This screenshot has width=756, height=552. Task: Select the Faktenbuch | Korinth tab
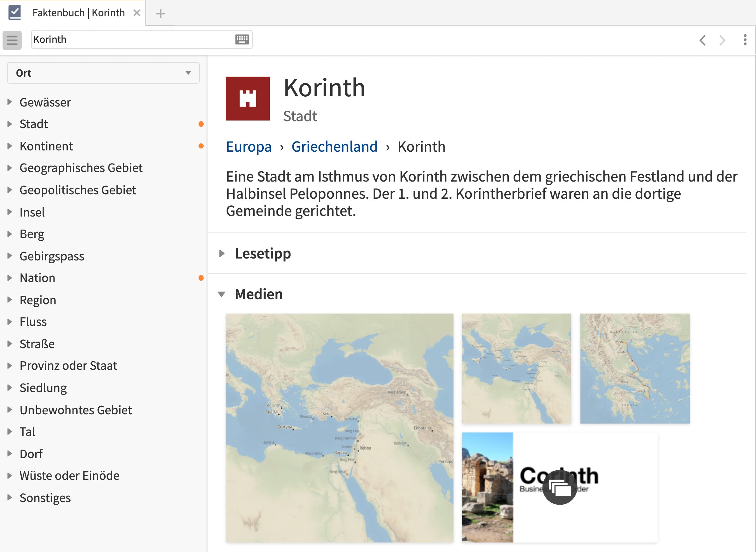pos(79,13)
